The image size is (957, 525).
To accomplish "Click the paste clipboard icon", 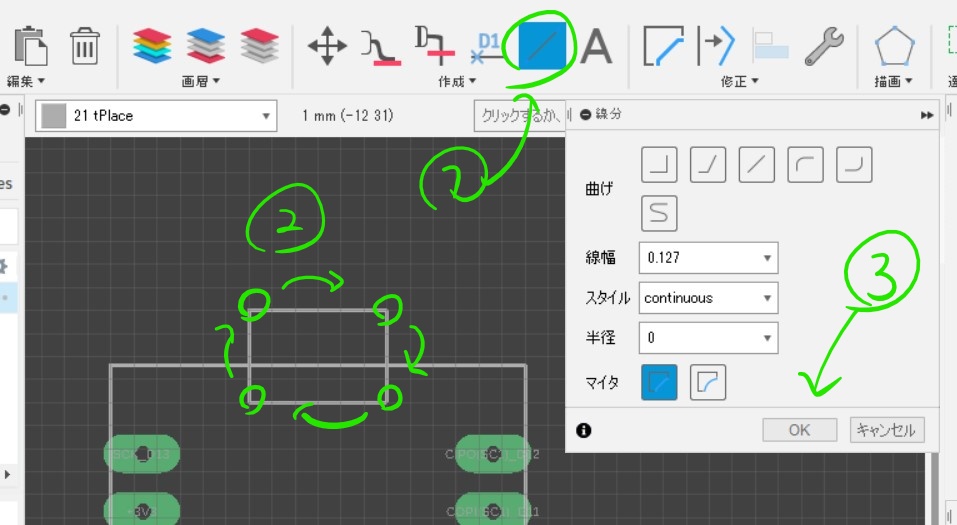I will click(31, 46).
